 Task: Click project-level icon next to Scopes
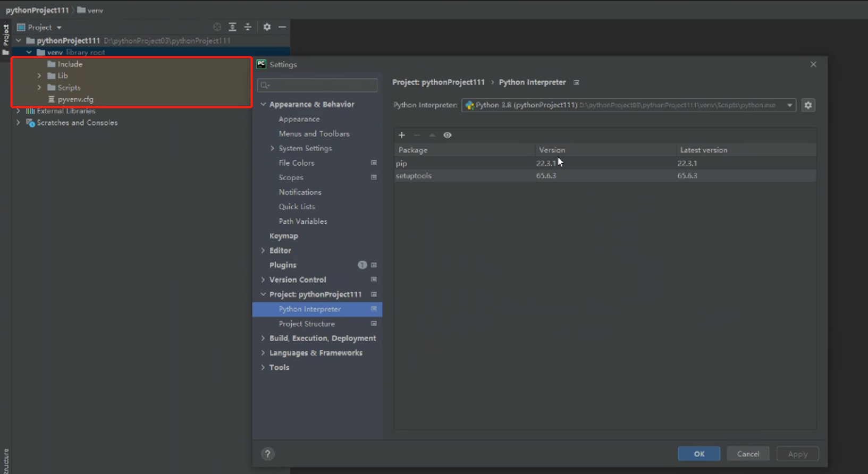(x=374, y=177)
